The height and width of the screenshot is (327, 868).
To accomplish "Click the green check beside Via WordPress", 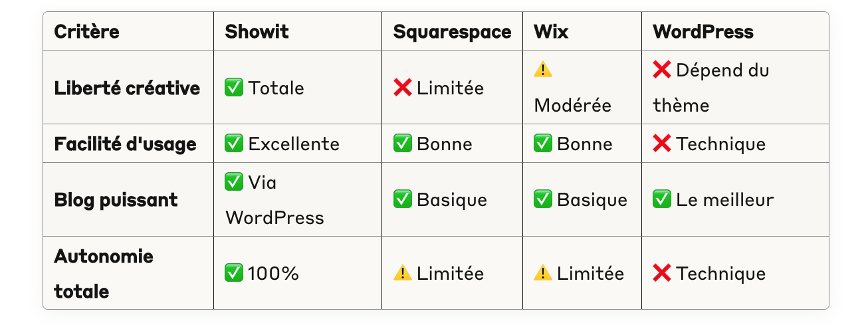I will point(234,181).
